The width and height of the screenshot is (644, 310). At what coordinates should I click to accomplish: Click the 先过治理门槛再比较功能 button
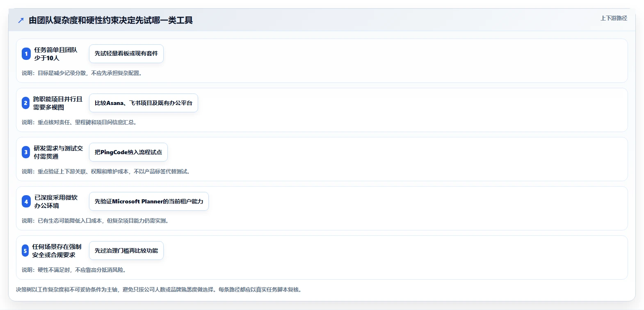coord(126,251)
